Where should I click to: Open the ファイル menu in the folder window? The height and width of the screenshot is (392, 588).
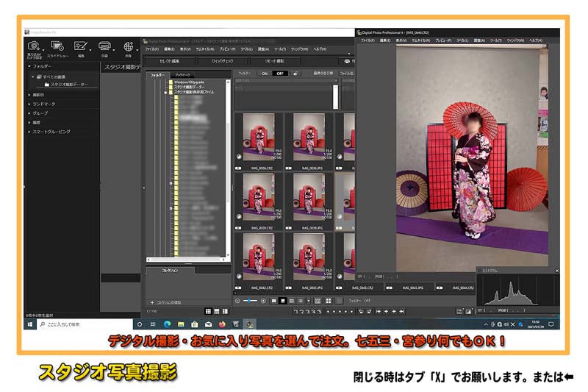click(152, 49)
